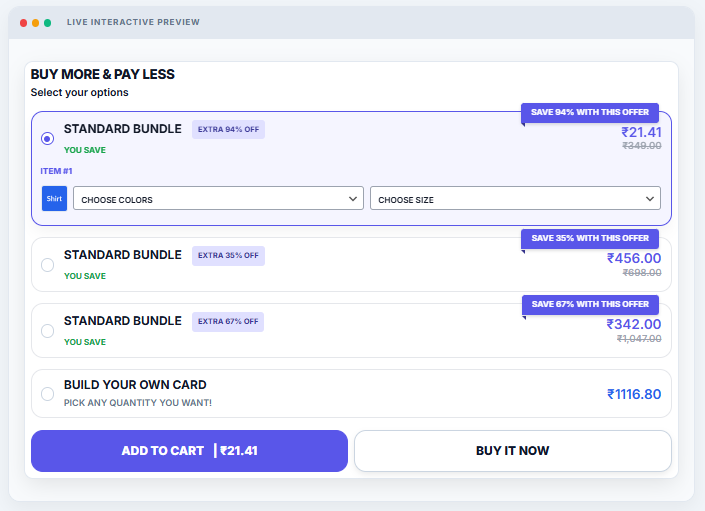Image resolution: width=705 pixels, height=511 pixels.
Task: Click the struck-through ₹349.00 price
Action: click(x=642, y=146)
